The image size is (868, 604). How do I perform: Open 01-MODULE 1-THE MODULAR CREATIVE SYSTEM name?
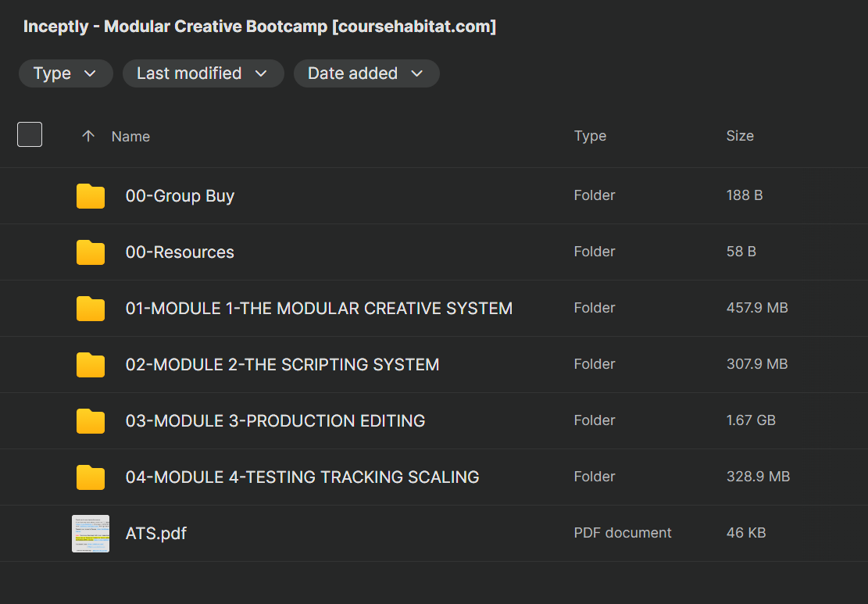[x=319, y=309]
